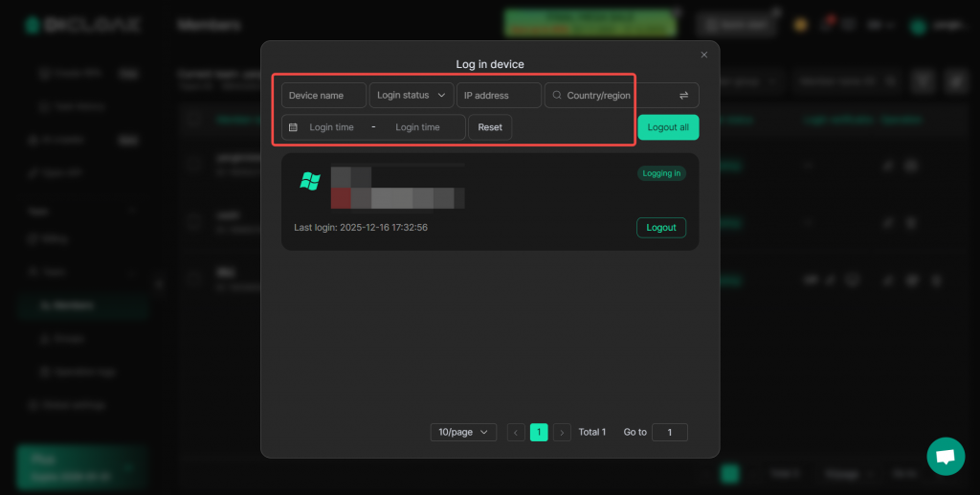
Task: Log out the listed Windows device
Action: pos(660,228)
